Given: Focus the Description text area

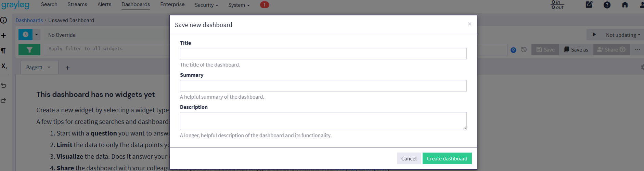Looking at the screenshot, I should coord(323,121).
